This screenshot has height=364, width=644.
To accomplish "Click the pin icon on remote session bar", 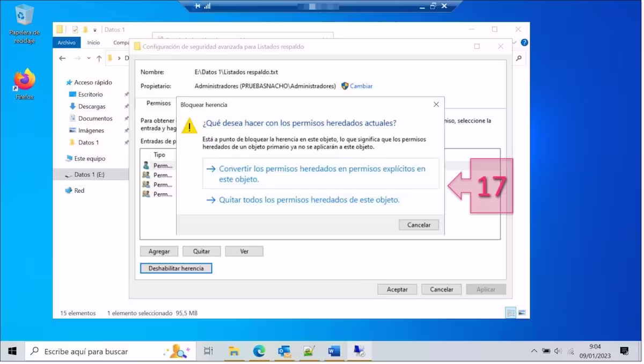I will click(197, 6).
